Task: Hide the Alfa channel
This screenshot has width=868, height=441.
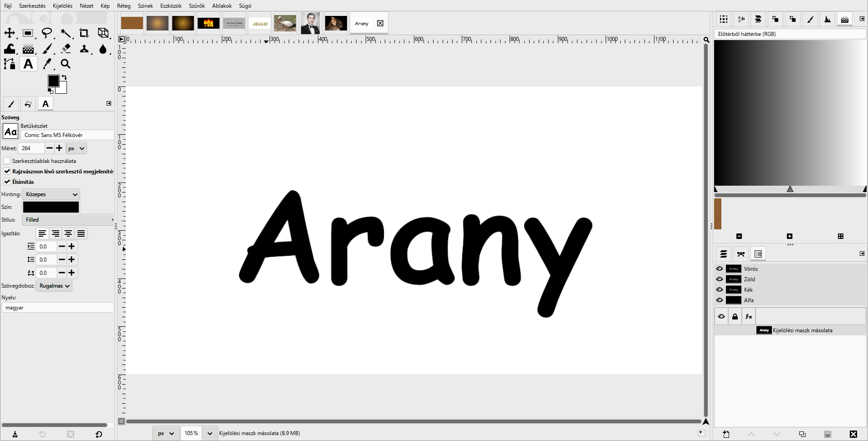Action: coord(720,300)
